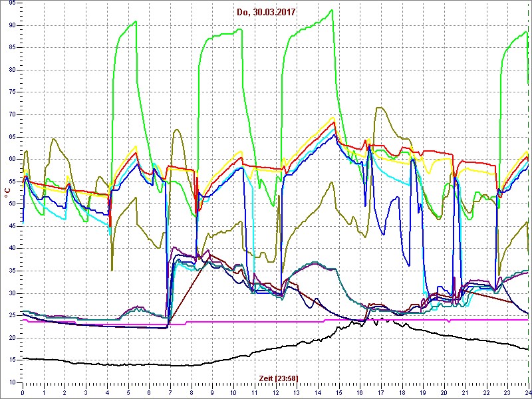Select the 60 tick label on the temperature axis
Viewport: 532px width, 399px height.
tap(11, 159)
